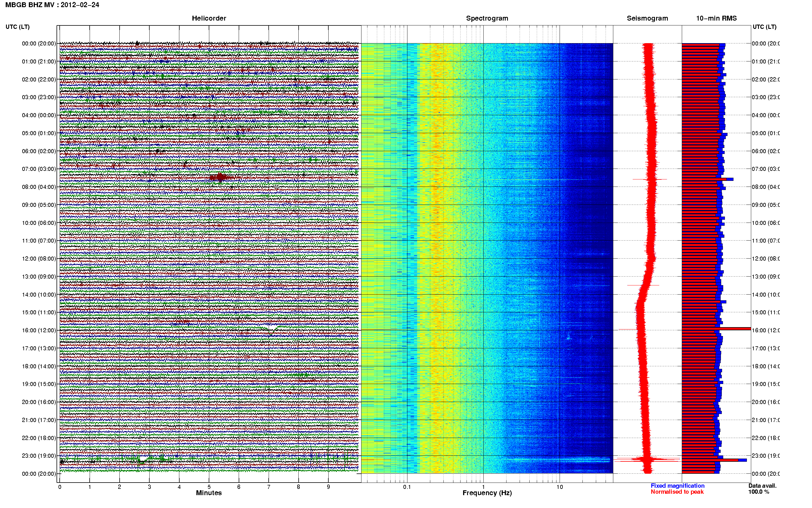The height and width of the screenshot is (508, 812).
Task: Click the minute tick label 9 on the helicorder axis
Action: pos(328,487)
